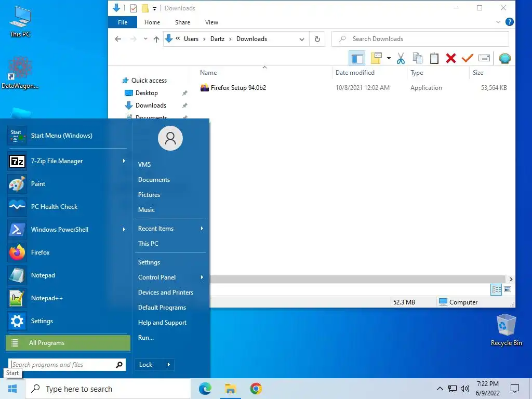
Task: Click the Back arrow in Explorer
Action: (x=118, y=39)
